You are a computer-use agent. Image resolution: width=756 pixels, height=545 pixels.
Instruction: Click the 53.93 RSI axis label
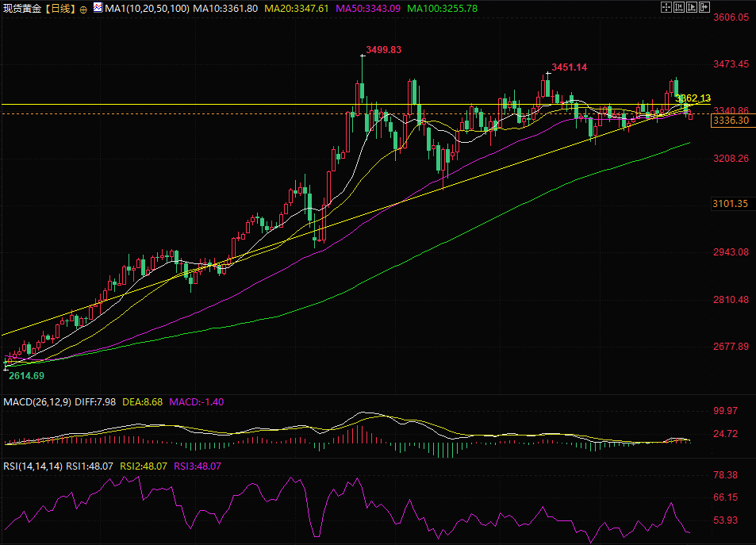(725, 520)
